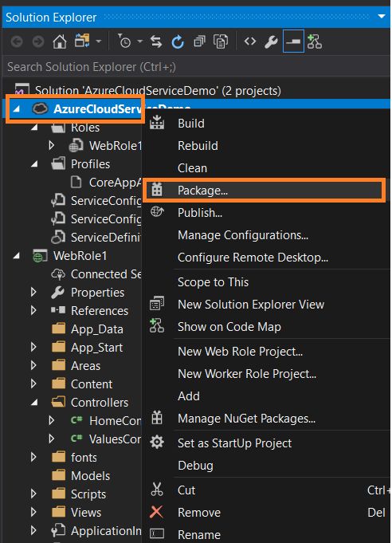Expand the Properties node

[x=33, y=293]
